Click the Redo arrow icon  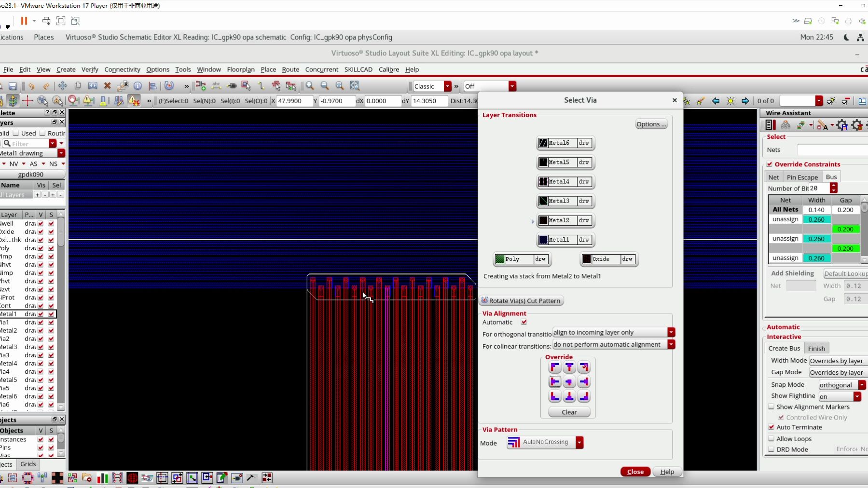pos(46,86)
